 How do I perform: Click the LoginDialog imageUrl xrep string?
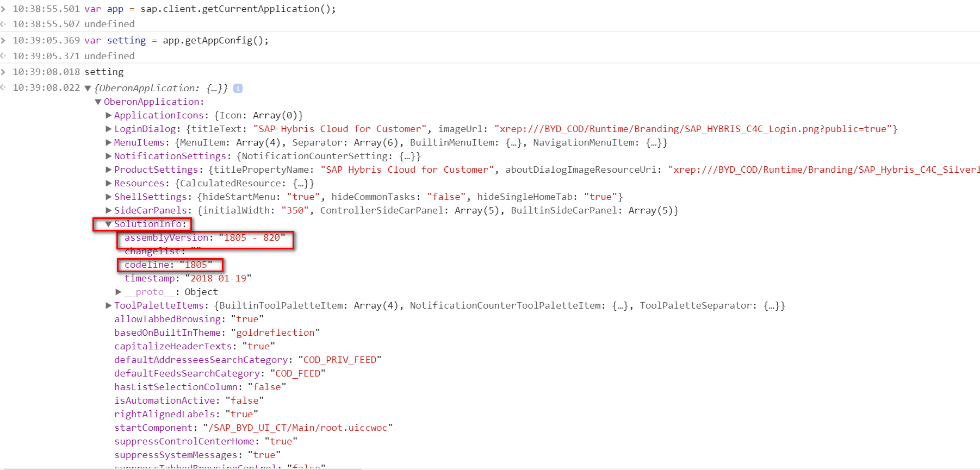point(693,129)
